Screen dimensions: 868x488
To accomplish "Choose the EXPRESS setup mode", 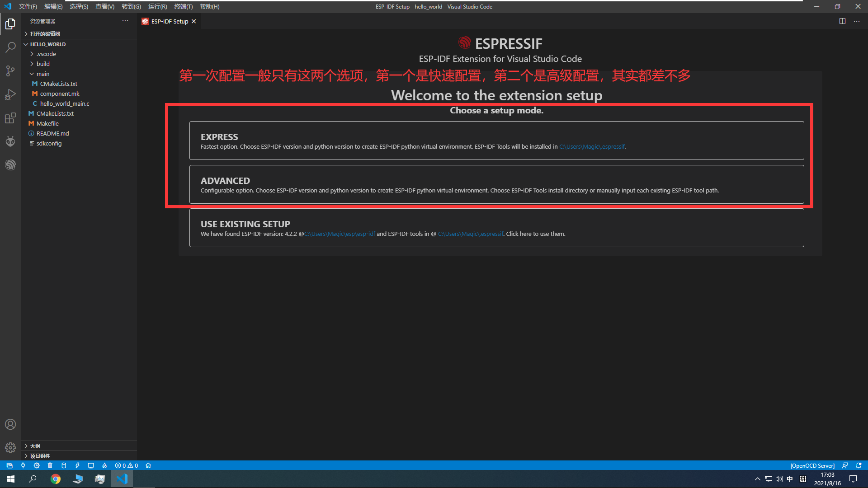I will pyautogui.click(x=496, y=141).
